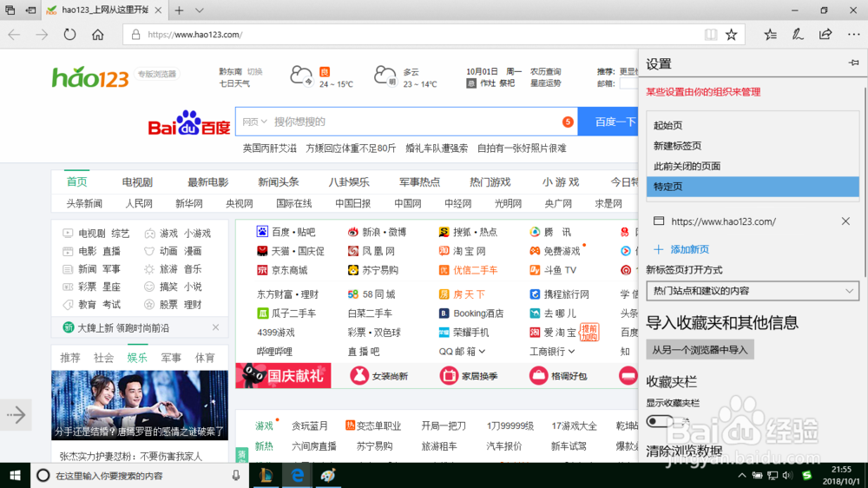Click the side expand arrow button
Screen dimensions: 868x488
[16, 415]
